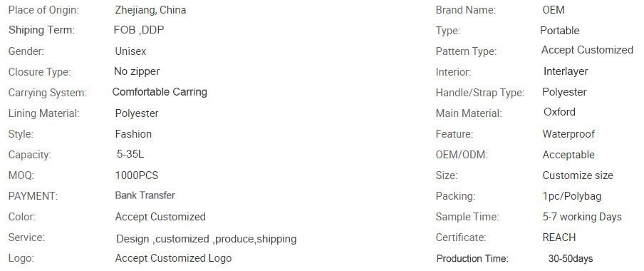This screenshot has width=644, height=271.
Task: Click the '1pc/Polybag' packing value
Action: click(572, 196)
